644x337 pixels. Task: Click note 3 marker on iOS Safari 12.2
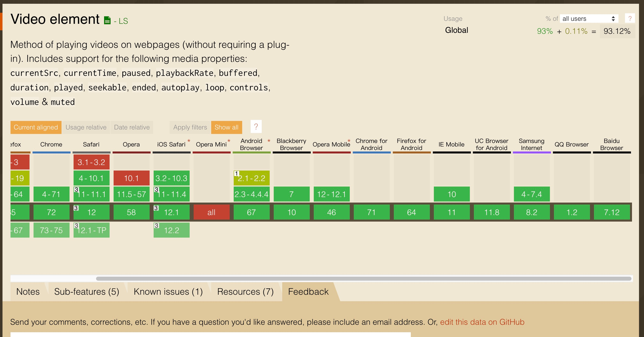(x=156, y=225)
